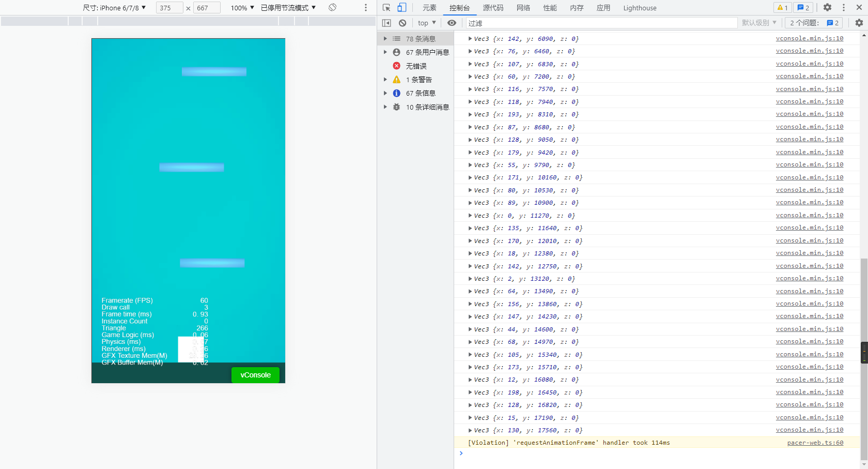Expand the 78 条消息 group
This screenshot has width=868, height=469.
[385, 39]
